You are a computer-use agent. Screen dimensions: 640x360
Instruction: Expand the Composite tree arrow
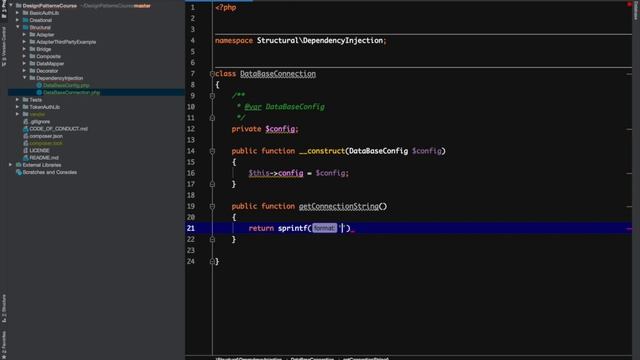coord(24,56)
